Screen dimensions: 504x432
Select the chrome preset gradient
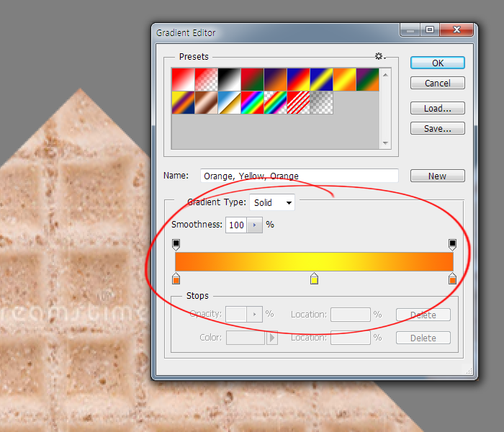point(230,102)
